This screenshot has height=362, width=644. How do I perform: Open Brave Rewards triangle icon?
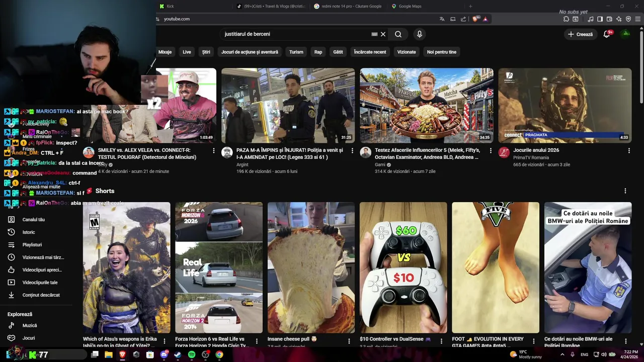tap(485, 19)
